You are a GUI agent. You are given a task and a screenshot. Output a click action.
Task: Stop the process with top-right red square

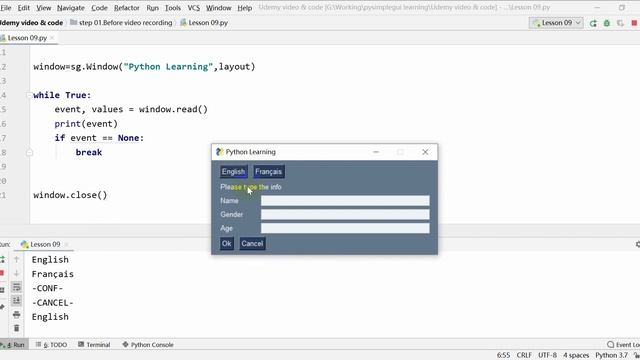[x=634, y=23]
